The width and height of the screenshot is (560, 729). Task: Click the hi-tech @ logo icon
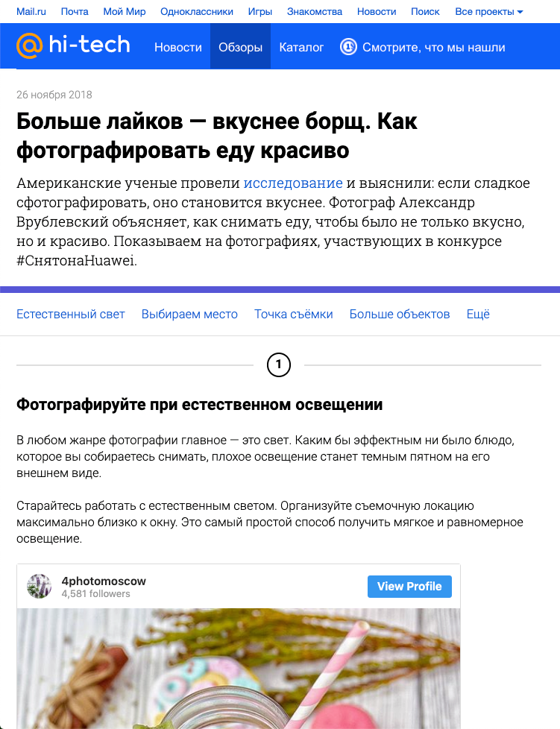pyautogui.click(x=29, y=45)
